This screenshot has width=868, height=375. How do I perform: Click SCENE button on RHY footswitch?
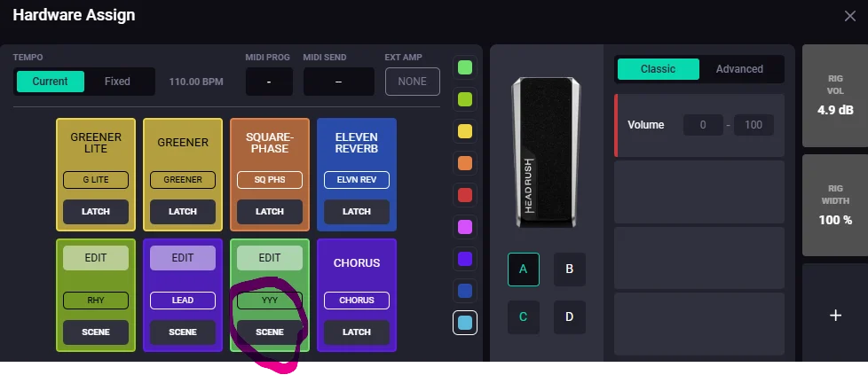[x=96, y=332]
